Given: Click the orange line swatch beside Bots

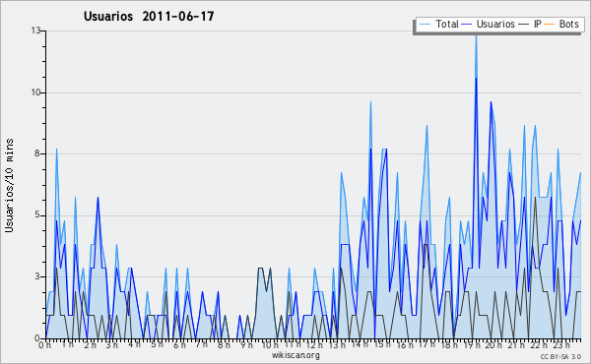Looking at the screenshot, I should 550,25.
